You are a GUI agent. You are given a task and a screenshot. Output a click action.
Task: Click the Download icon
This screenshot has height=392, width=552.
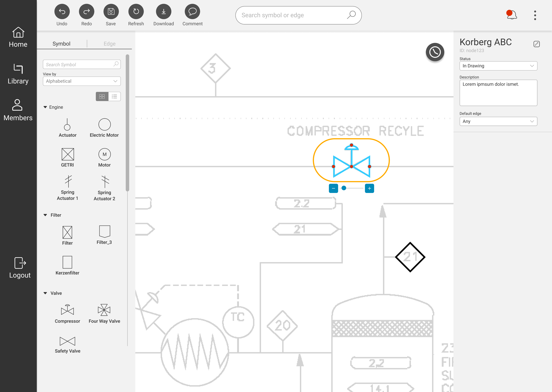pos(163,12)
